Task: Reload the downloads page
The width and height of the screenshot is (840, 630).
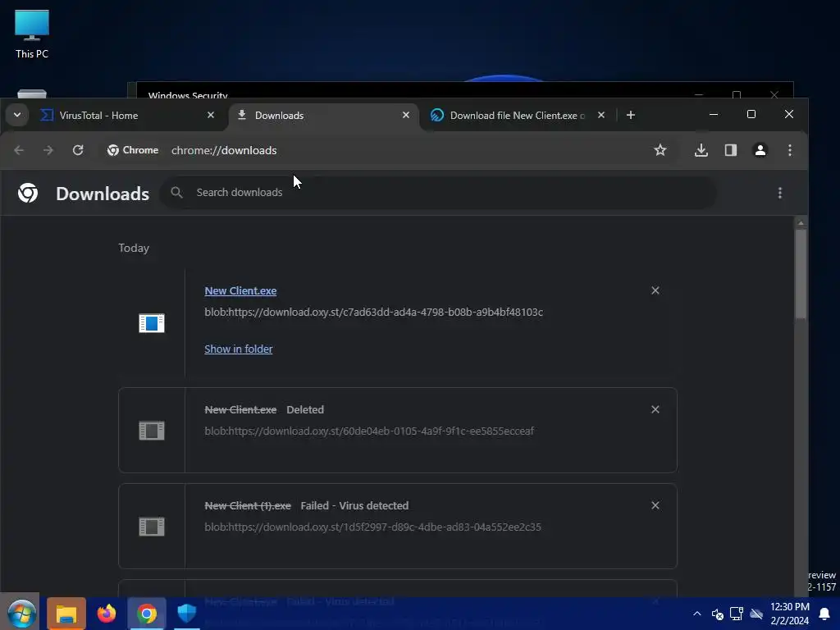Action: pyautogui.click(x=78, y=151)
